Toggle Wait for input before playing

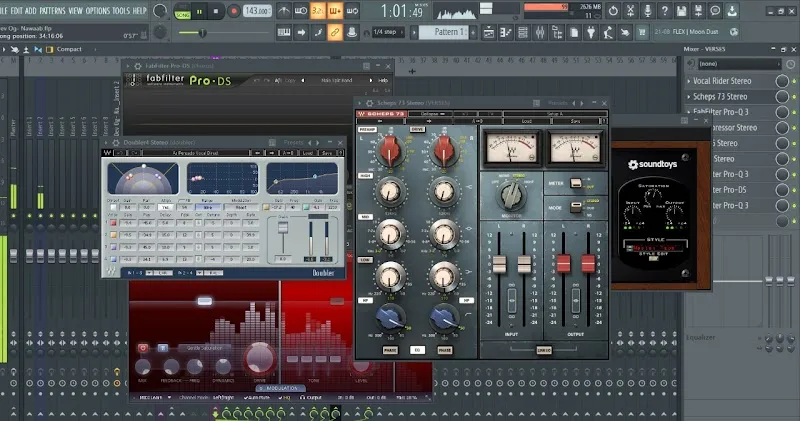click(x=301, y=11)
